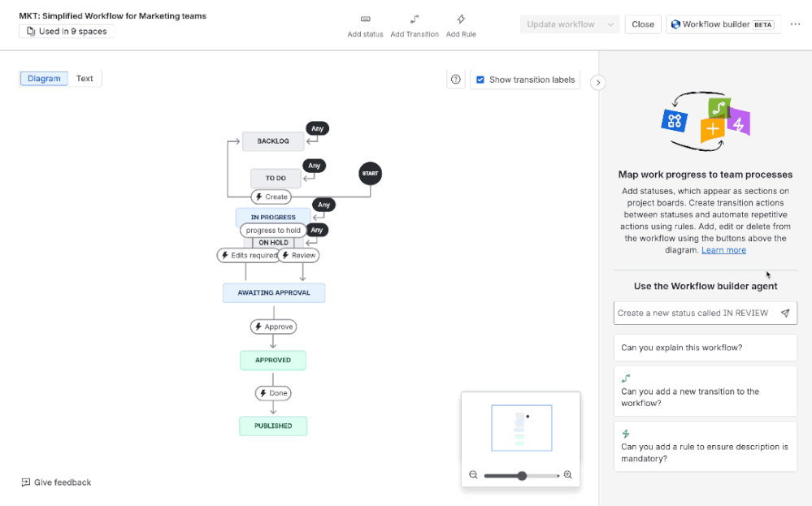Switch to the Text view tab
Image resolution: width=812 pixels, height=506 pixels.
tap(85, 78)
